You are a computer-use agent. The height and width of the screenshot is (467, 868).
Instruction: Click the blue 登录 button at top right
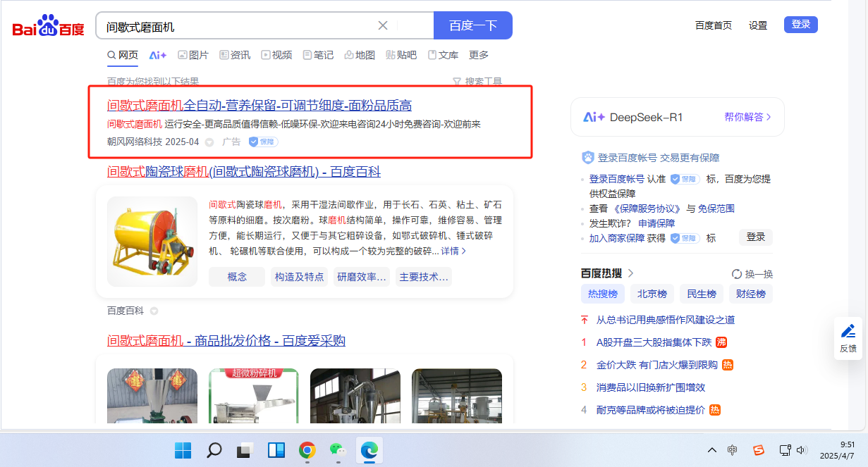pos(800,25)
